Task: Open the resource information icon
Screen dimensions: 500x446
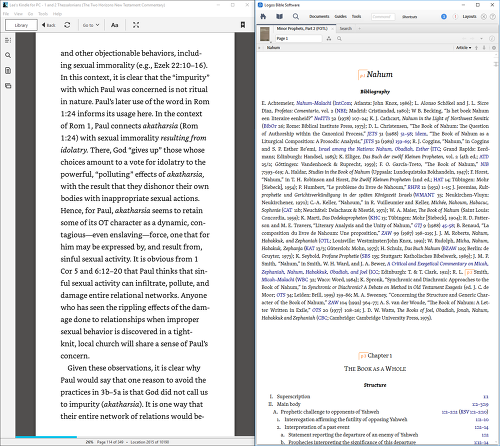Action: pos(493,39)
